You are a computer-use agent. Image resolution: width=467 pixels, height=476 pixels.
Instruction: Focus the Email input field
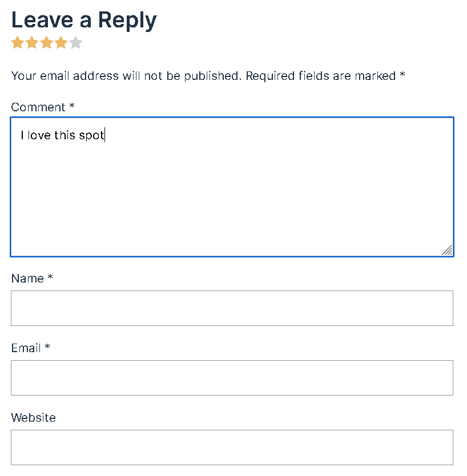[x=232, y=378]
